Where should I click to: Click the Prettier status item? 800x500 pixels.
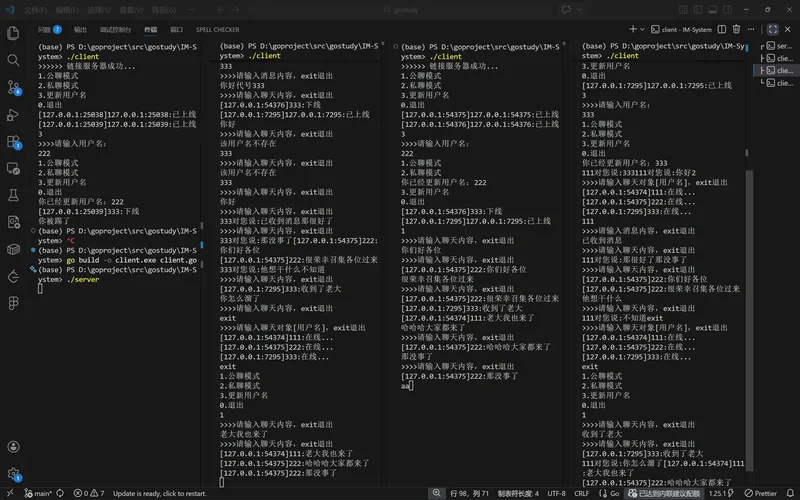(761, 493)
